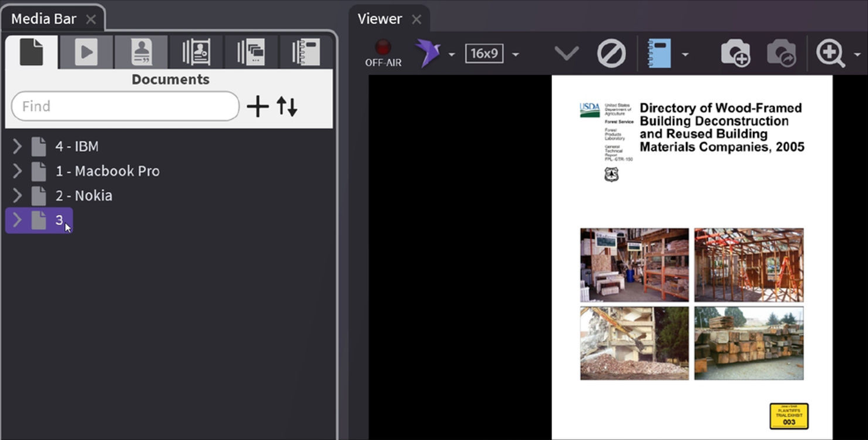Click the sort order arrows icon
Screen dimensions: 868x440
(287, 106)
